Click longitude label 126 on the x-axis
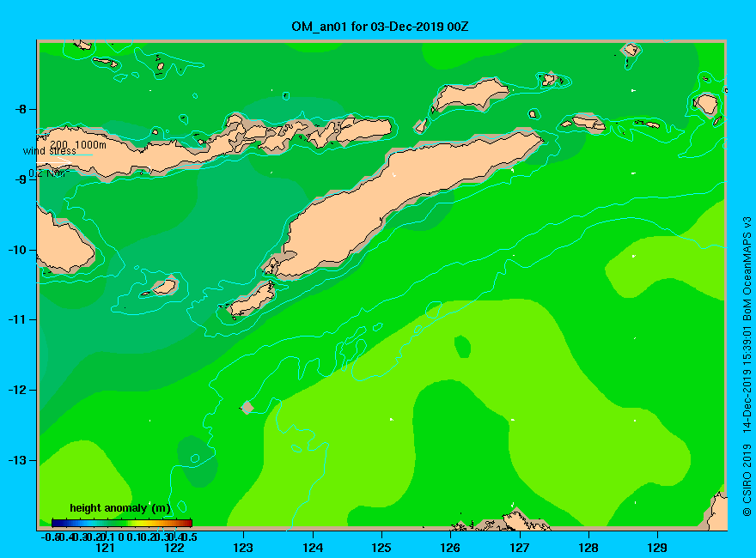 point(450,548)
